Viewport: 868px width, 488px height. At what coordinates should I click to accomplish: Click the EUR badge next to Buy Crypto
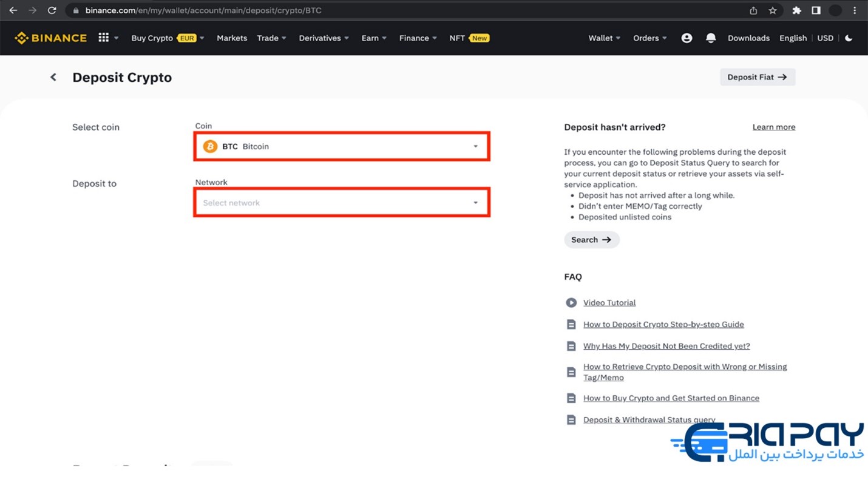(x=187, y=38)
